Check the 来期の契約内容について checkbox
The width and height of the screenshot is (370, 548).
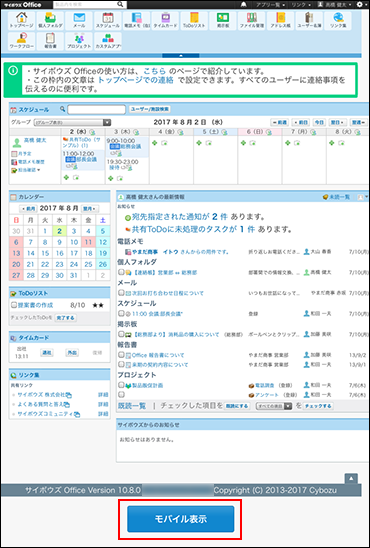pos(121,365)
